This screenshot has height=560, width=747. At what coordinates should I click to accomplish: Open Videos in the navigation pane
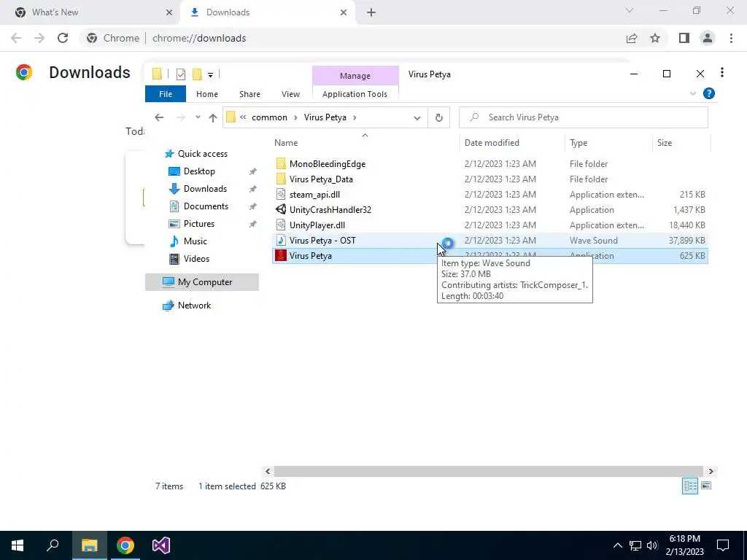click(196, 259)
